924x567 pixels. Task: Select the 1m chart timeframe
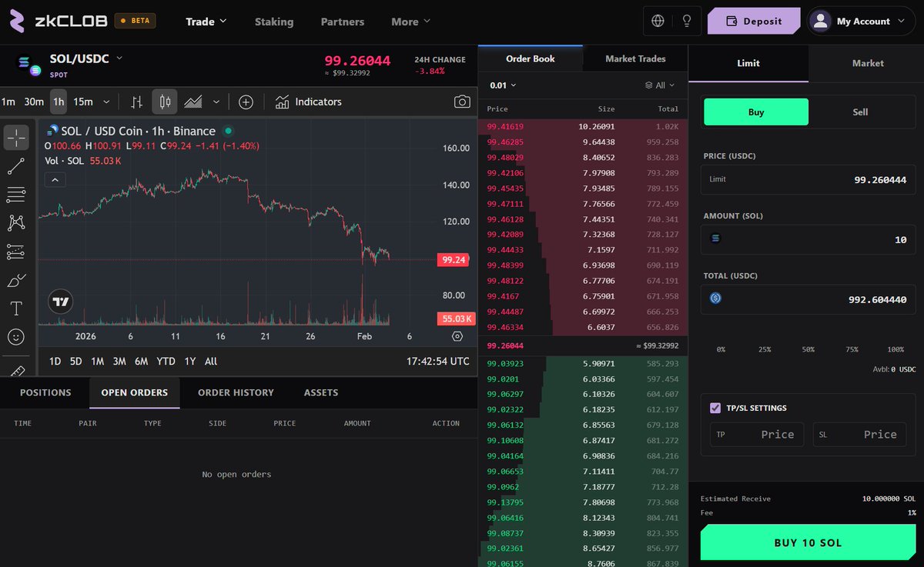click(x=8, y=102)
